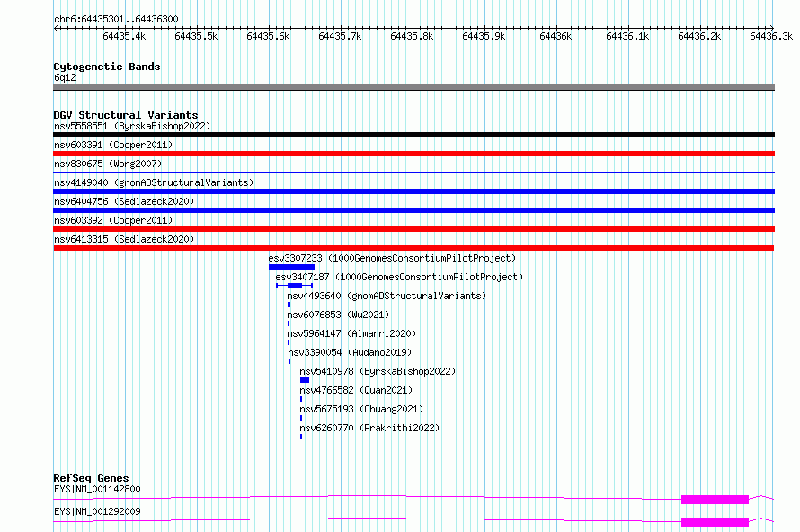Open variant nsv6076853 (Wu2021) label
Screen dimensions: 800x532
338,315
